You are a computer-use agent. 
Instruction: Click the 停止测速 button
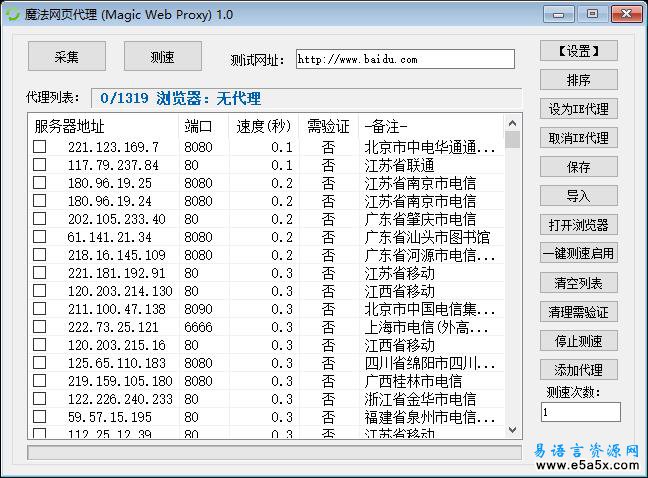point(579,341)
